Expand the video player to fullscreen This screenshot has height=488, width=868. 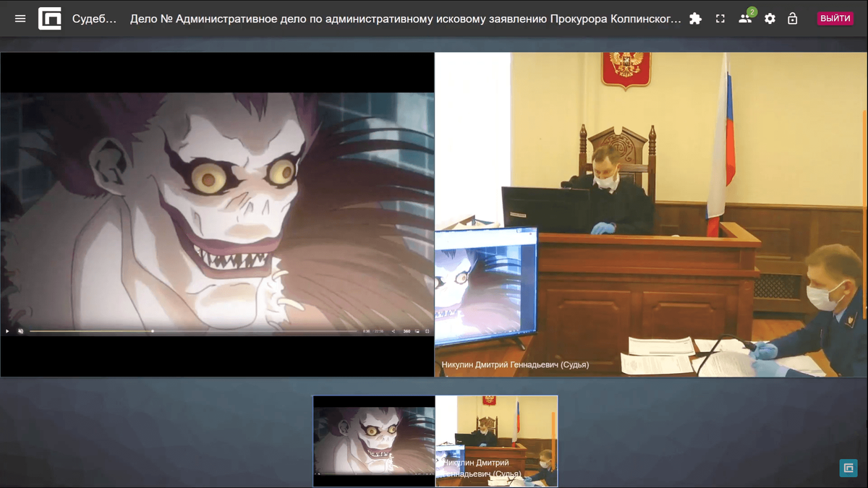(427, 331)
